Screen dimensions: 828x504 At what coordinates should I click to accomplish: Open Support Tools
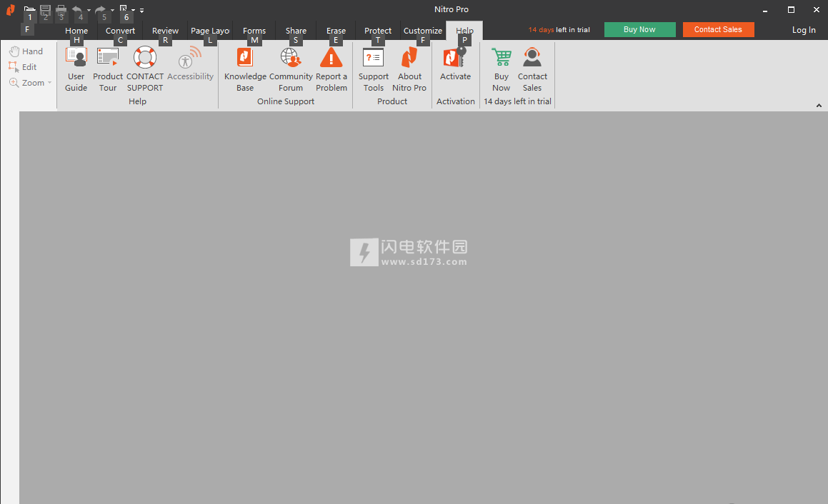(374, 69)
